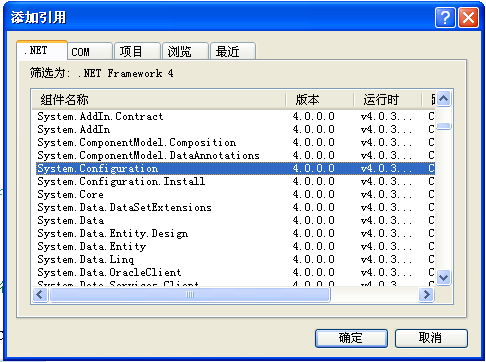The image size is (486, 362).
Task: Select System.Configuration.Install
Action: (x=235, y=181)
